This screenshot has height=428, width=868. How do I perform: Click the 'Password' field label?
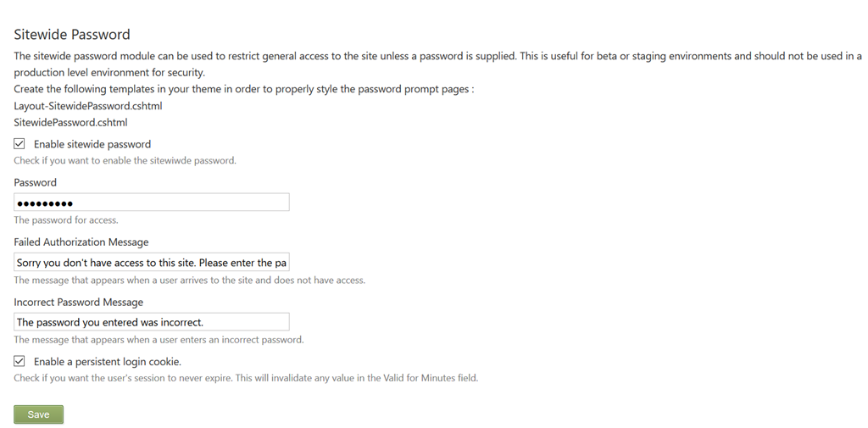[36, 182]
